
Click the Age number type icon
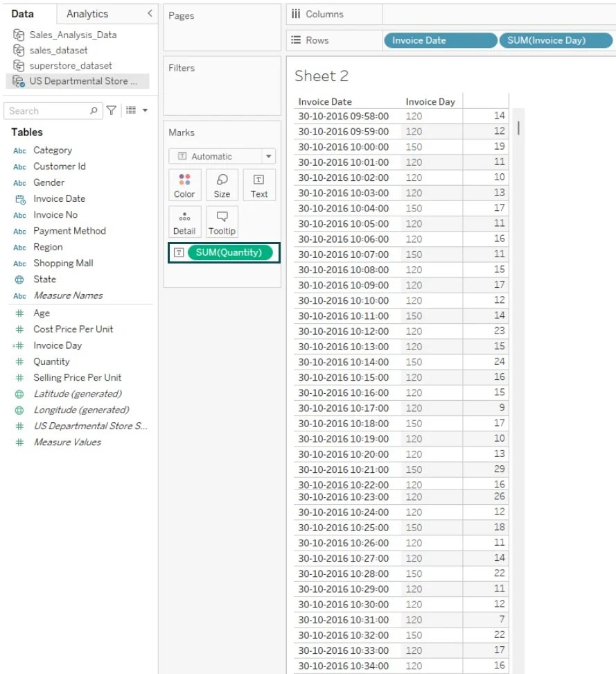tap(19, 313)
